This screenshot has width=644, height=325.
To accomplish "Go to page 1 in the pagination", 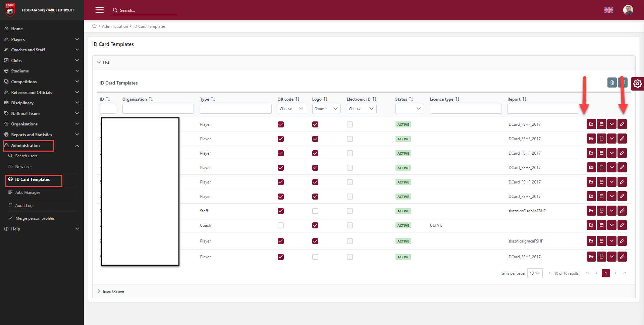I will point(606,273).
